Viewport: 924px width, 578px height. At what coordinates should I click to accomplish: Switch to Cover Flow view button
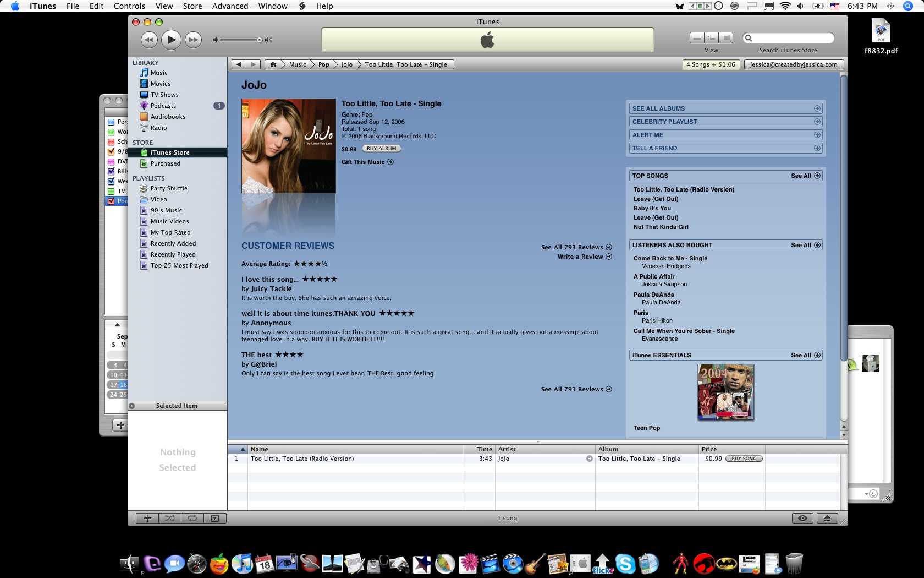click(726, 38)
